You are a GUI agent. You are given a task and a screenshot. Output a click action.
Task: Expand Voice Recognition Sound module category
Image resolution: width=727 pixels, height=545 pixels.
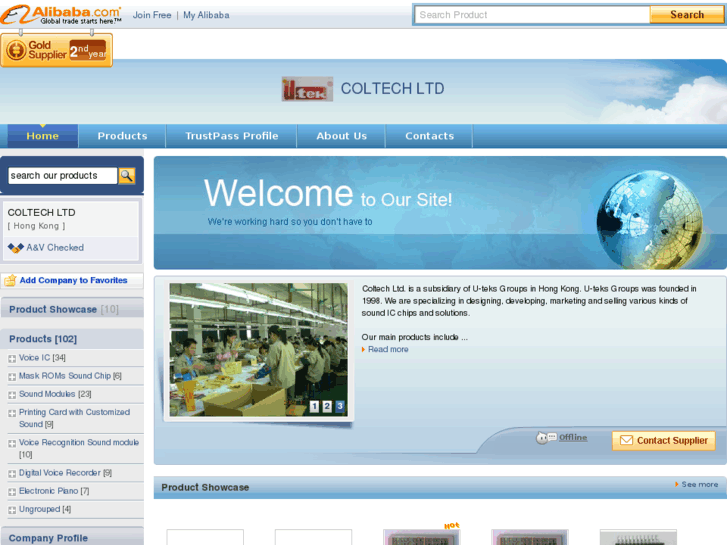(12, 443)
